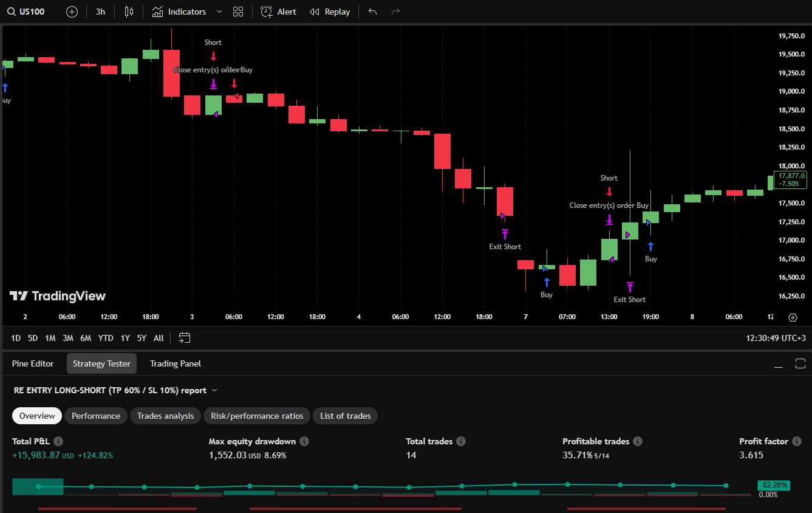
Task: Open the go-to-date calendar icon
Action: coord(185,338)
